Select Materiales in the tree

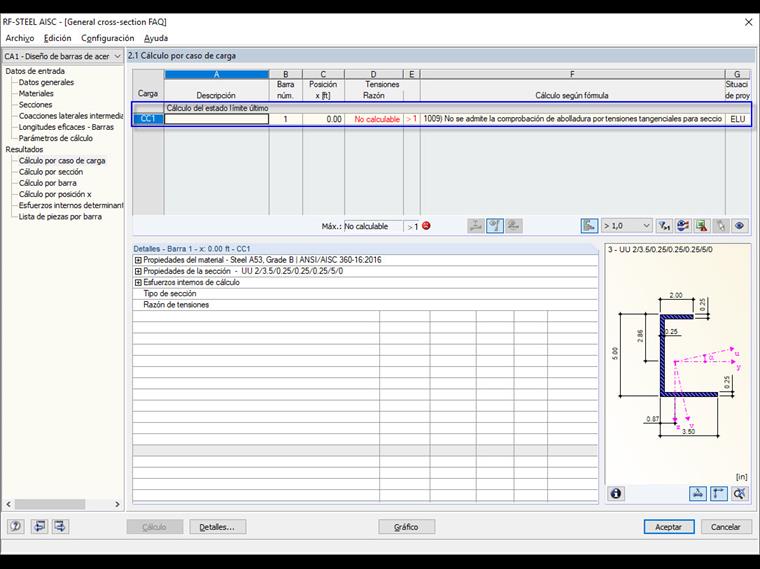click(36, 94)
